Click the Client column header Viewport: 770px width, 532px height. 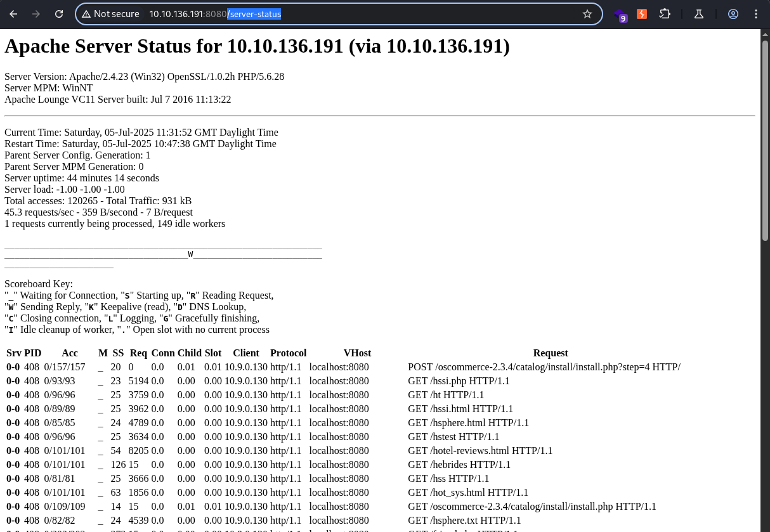pyautogui.click(x=246, y=353)
